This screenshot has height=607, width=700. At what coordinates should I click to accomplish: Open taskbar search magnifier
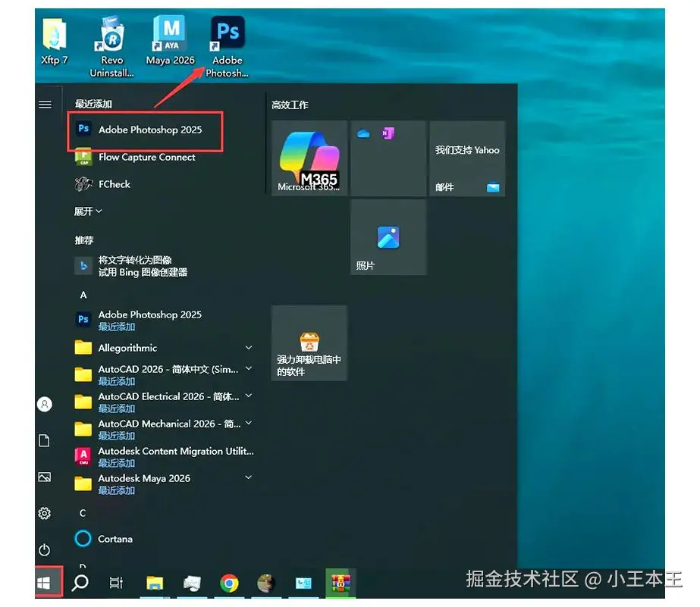(x=80, y=583)
